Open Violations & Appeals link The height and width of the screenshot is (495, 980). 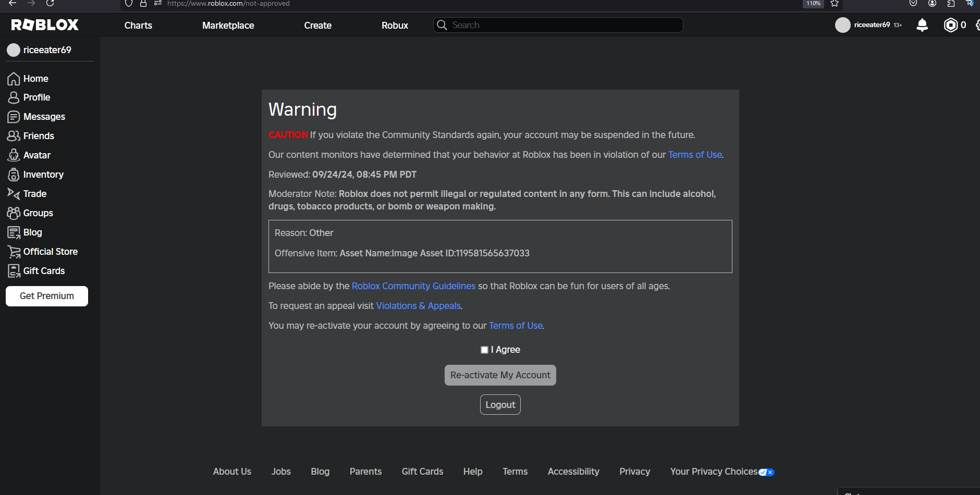pyautogui.click(x=418, y=306)
